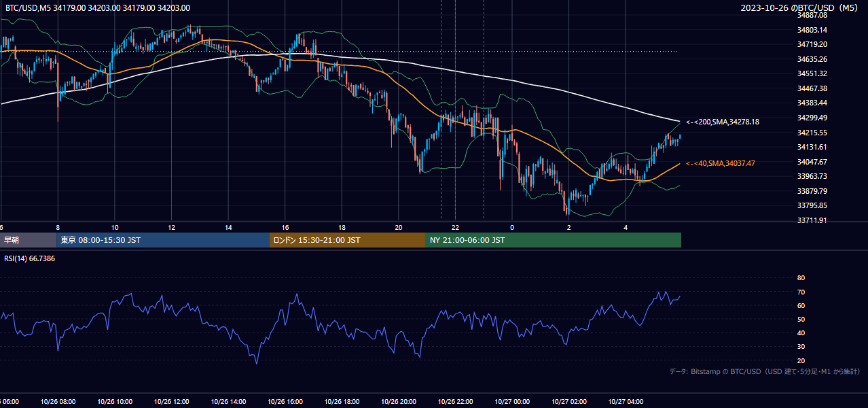Click time label 10/26 20:00
The width and height of the screenshot is (868, 408).
click(399, 402)
